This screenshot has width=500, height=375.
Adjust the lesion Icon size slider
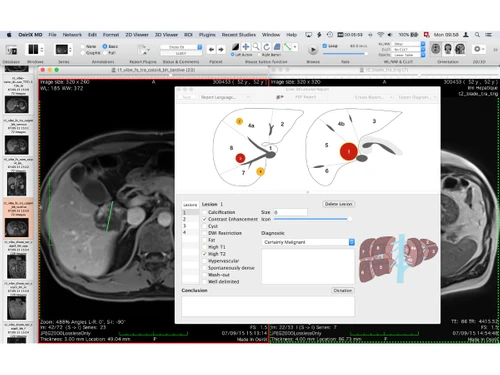click(312, 219)
